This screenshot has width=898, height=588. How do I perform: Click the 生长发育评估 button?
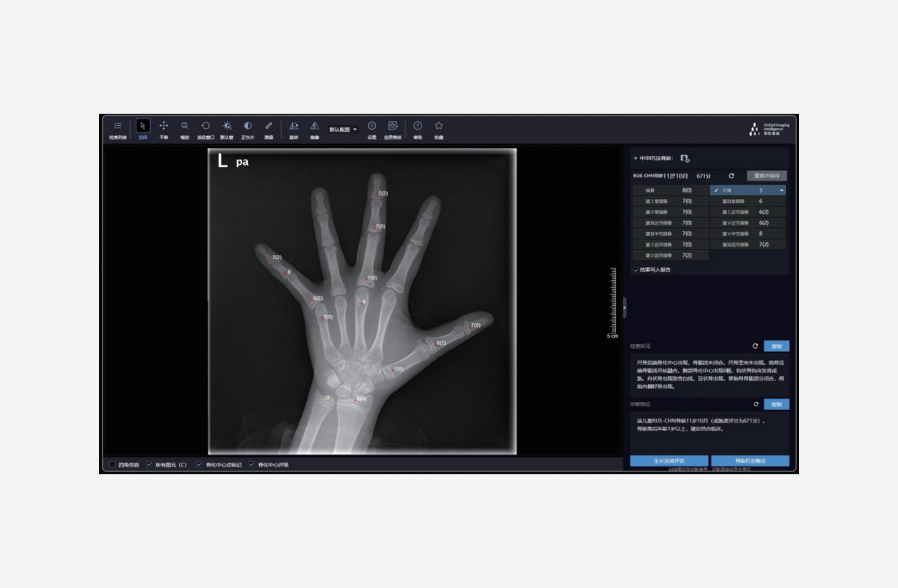(668, 461)
